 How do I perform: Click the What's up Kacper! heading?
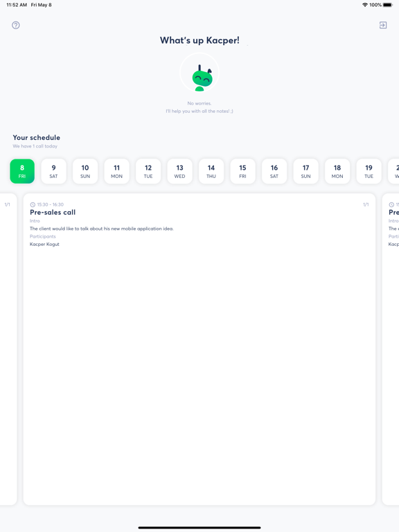[199, 40]
